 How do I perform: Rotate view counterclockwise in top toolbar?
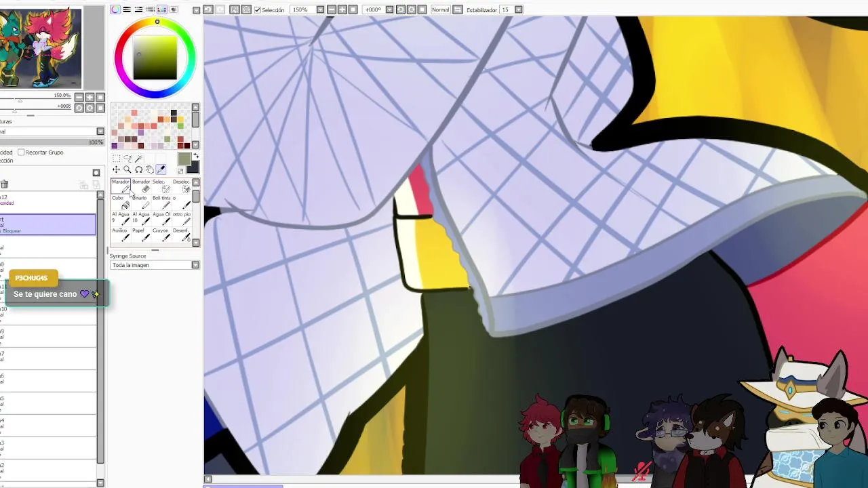coord(401,9)
